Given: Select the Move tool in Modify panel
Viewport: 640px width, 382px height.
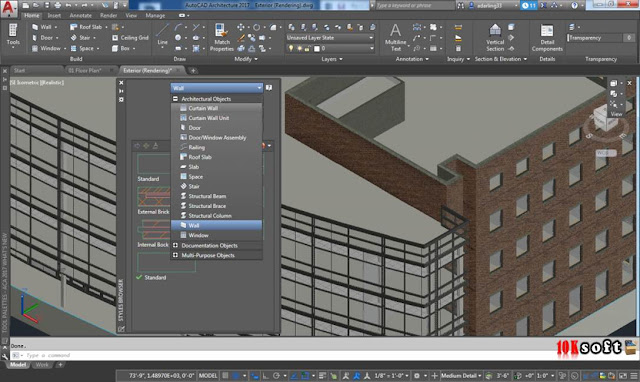Looking at the screenshot, I should (241, 27).
